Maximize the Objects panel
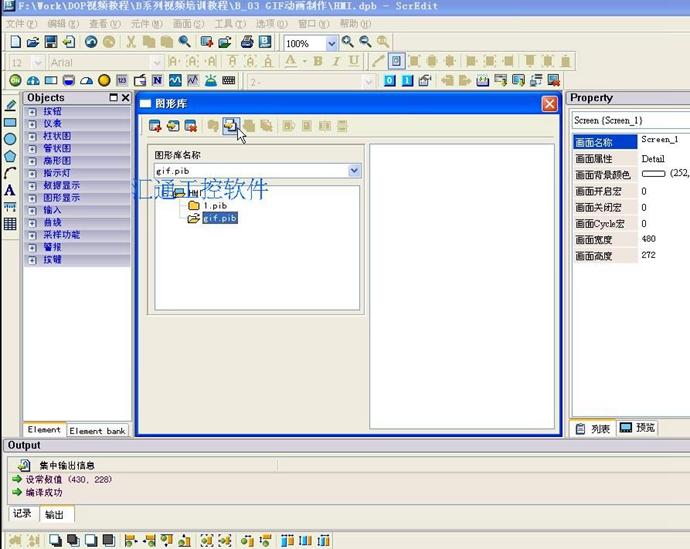The height and width of the screenshot is (549, 690). tap(114, 98)
